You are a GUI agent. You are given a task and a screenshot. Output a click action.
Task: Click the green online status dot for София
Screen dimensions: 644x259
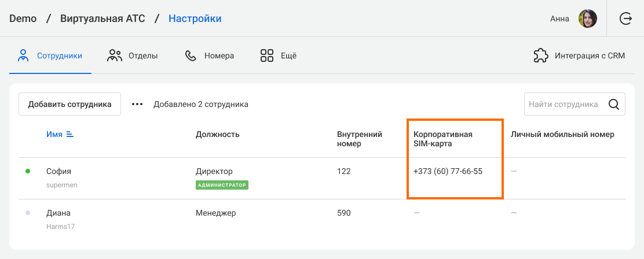pos(28,172)
